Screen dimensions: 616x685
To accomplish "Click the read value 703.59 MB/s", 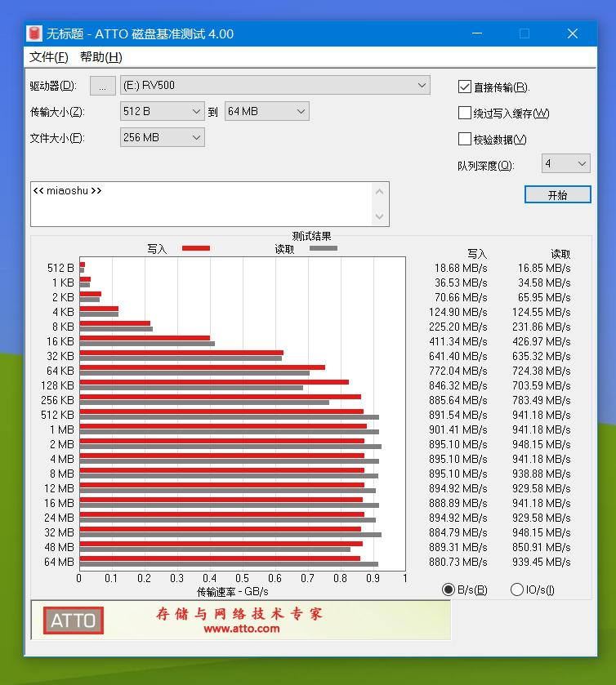I will [x=542, y=385].
